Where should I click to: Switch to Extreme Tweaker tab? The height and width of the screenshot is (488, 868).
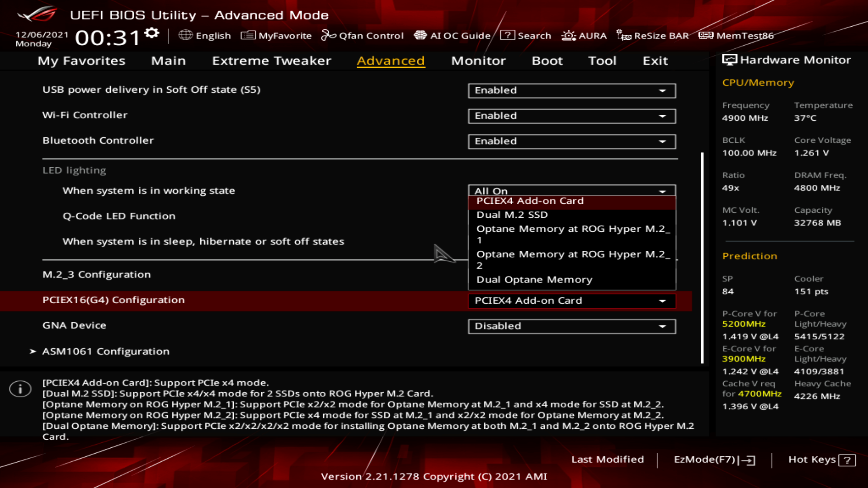pyautogui.click(x=271, y=61)
